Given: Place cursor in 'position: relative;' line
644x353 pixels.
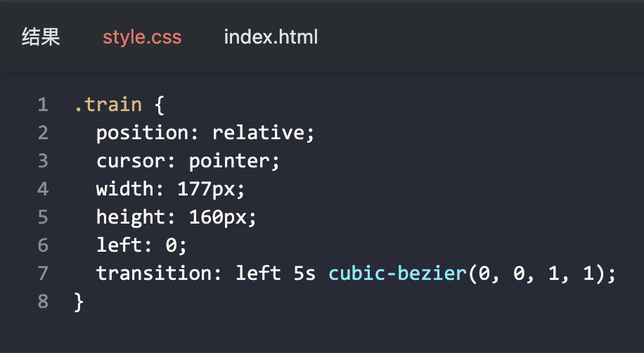Looking at the screenshot, I should [205, 133].
